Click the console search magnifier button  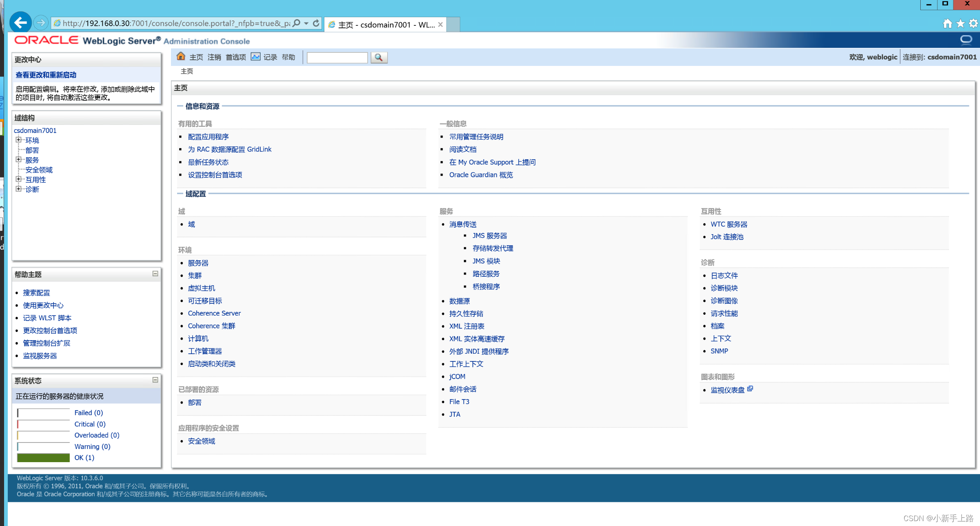(x=379, y=57)
